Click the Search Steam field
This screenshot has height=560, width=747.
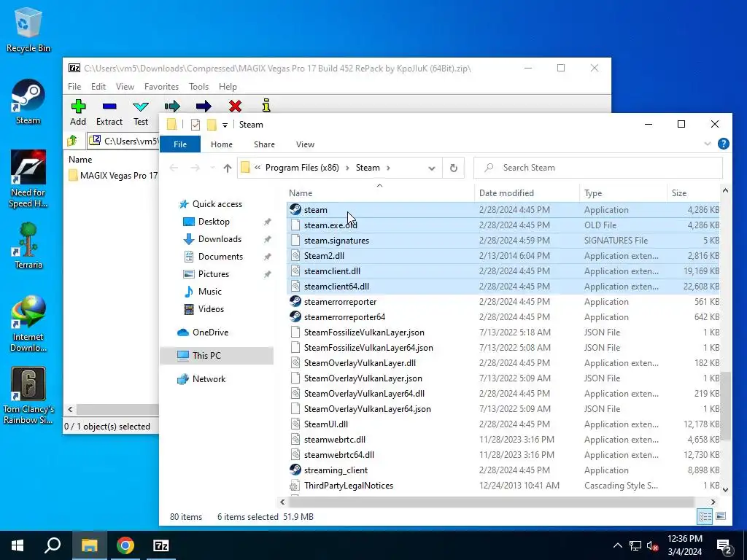(x=598, y=168)
